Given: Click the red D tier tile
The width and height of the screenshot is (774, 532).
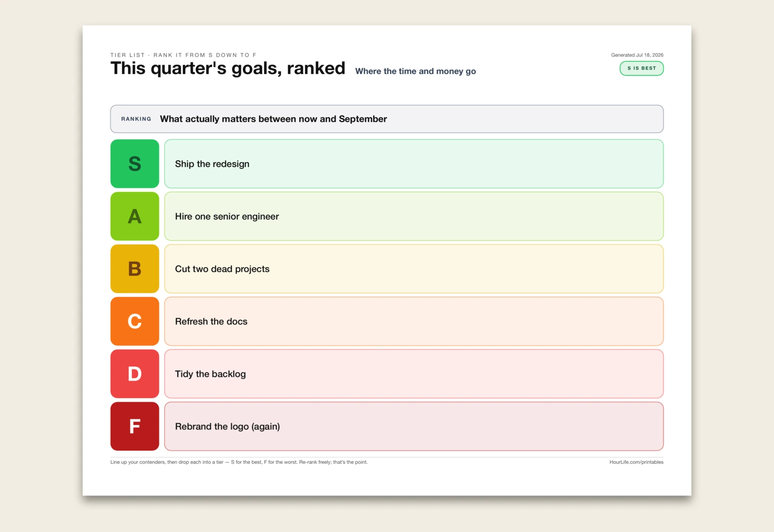Looking at the screenshot, I should click(134, 374).
